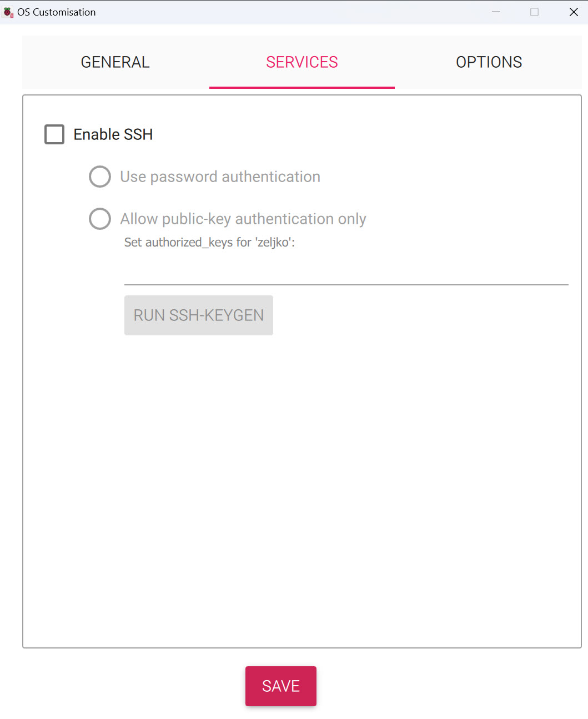Click the RUN SSH-KEYGEN button
The width and height of the screenshot is (588, 719).
[199, 315]
